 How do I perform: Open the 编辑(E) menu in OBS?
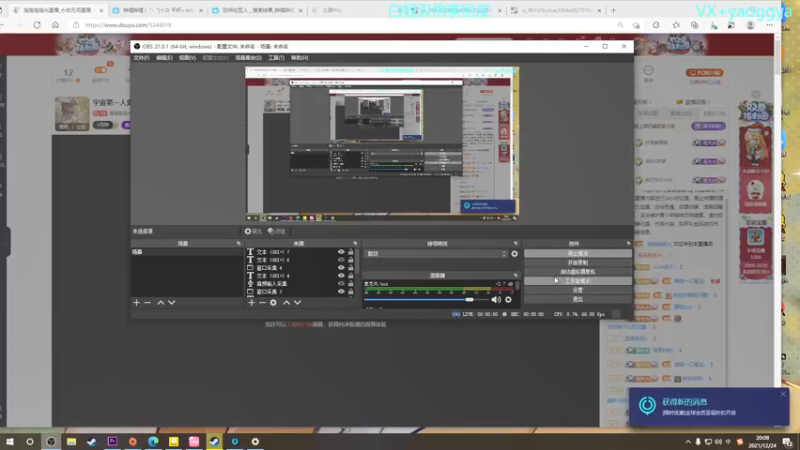tap(164, 58)
